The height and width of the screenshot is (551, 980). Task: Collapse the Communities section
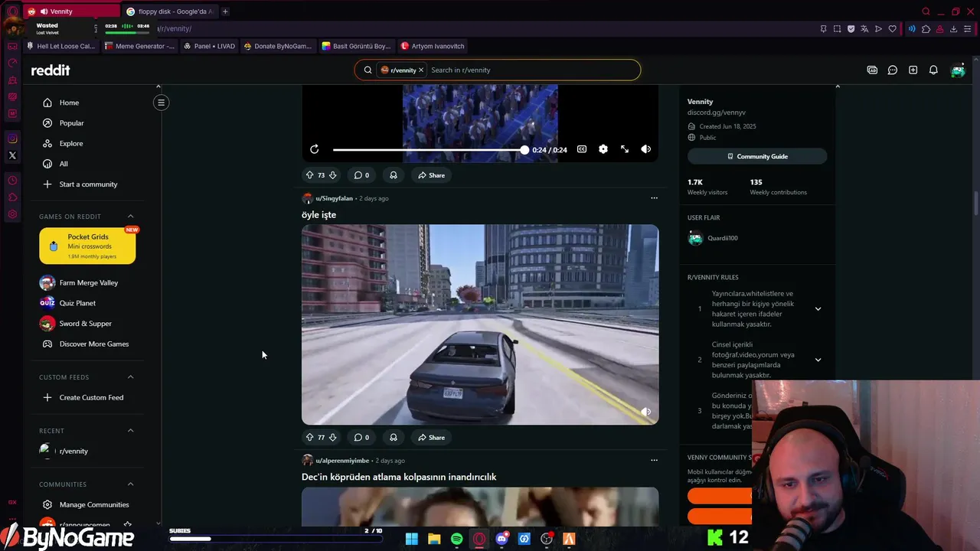click(130, 484)
